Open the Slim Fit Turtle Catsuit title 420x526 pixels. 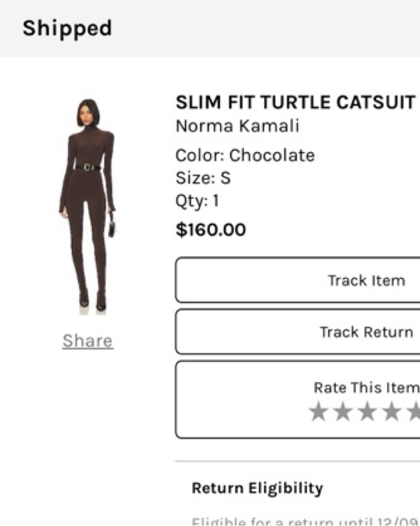(295, 102)
